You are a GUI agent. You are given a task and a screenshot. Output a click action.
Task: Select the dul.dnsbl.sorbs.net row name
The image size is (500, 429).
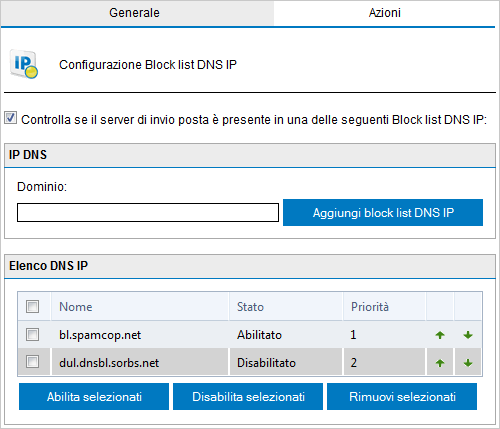tap(109, 363)
